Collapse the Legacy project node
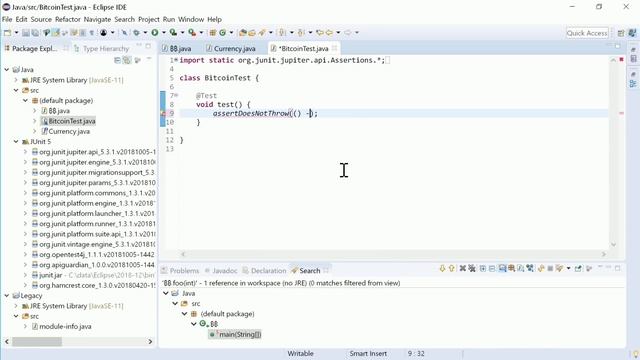Viewport: 640px width, 360px height. (x=7, y=296)
